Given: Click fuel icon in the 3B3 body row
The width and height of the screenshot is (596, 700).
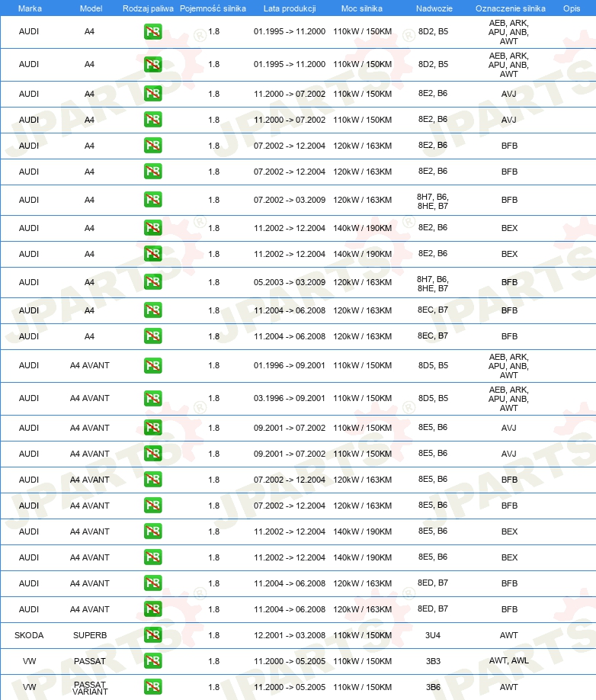Looking at the screenshot, I should [x=152, y=660].
